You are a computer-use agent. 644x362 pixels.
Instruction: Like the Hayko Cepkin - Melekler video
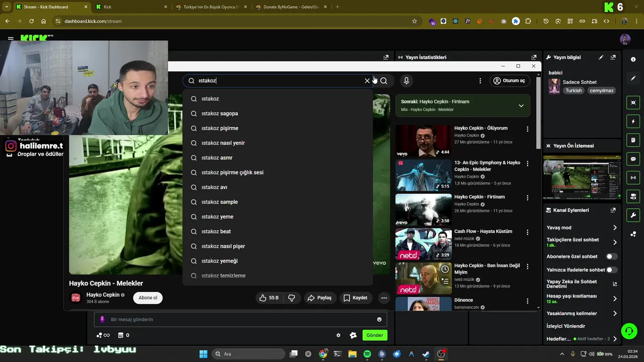[269, 298]
